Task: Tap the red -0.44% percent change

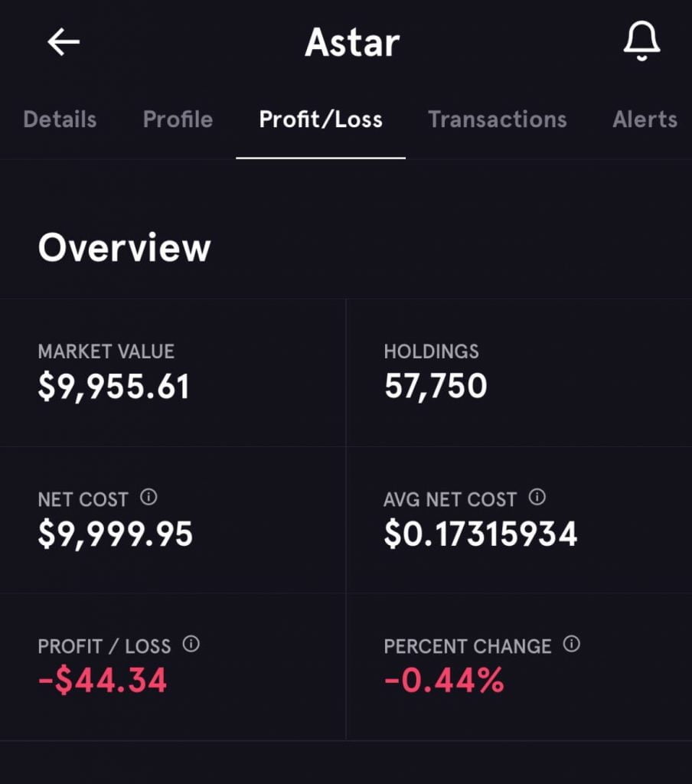Action: click(x=444, y=681)
